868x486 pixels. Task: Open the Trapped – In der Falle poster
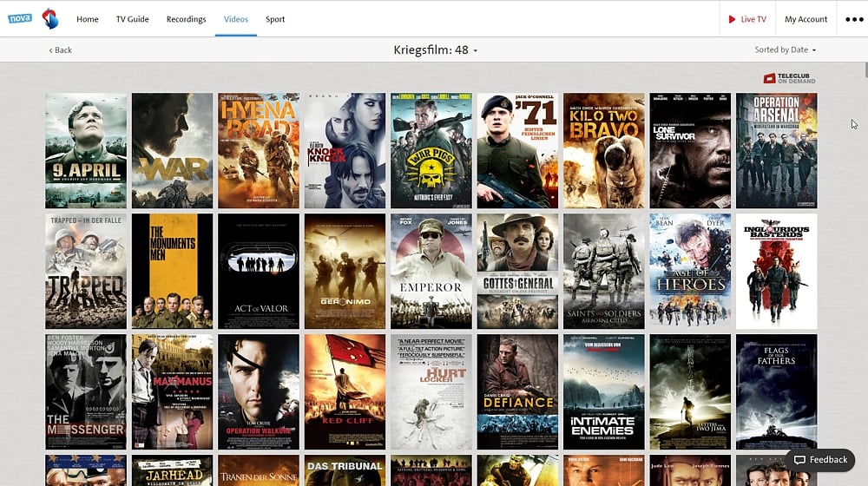pos(86,272)
